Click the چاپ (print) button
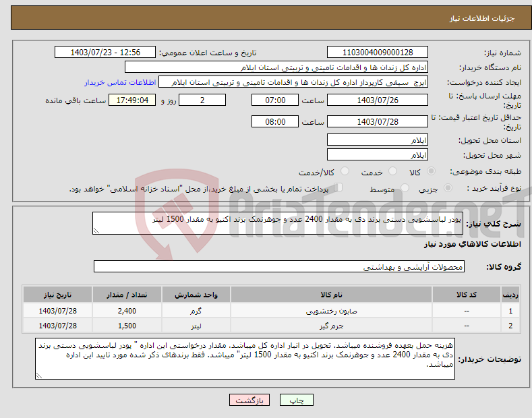 coord(296,400)
